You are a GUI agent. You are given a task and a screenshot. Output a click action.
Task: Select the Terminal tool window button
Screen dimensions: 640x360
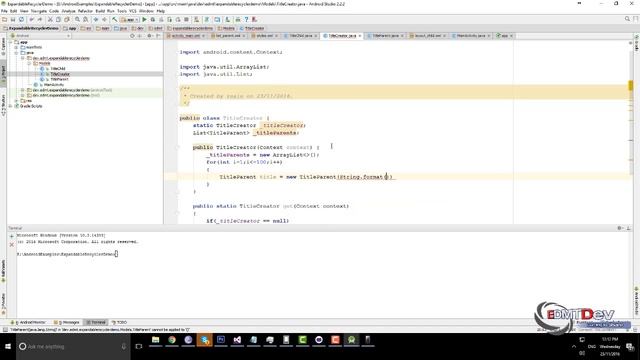pos(96,322)
